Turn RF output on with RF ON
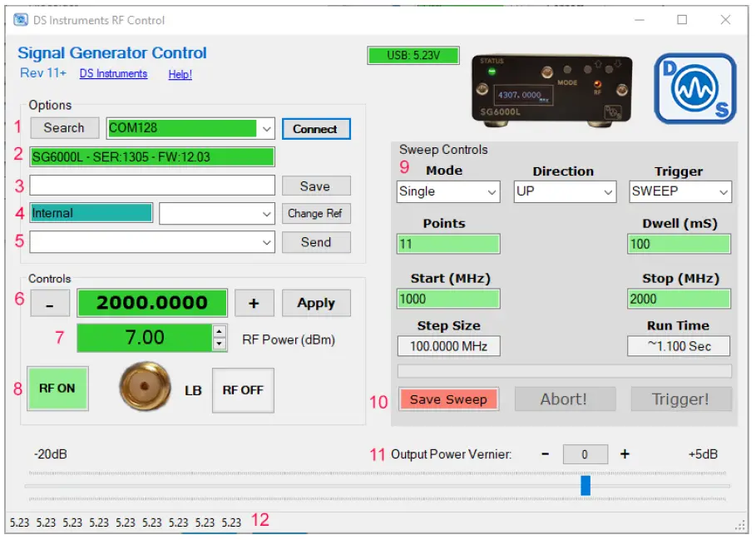The image size is (756, 540). tap(57, 389)
